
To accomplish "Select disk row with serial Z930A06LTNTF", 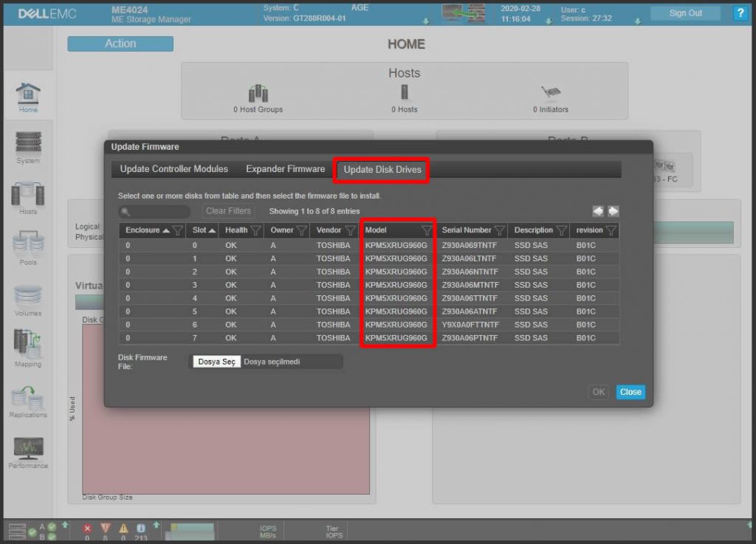I will coord(369,259).
